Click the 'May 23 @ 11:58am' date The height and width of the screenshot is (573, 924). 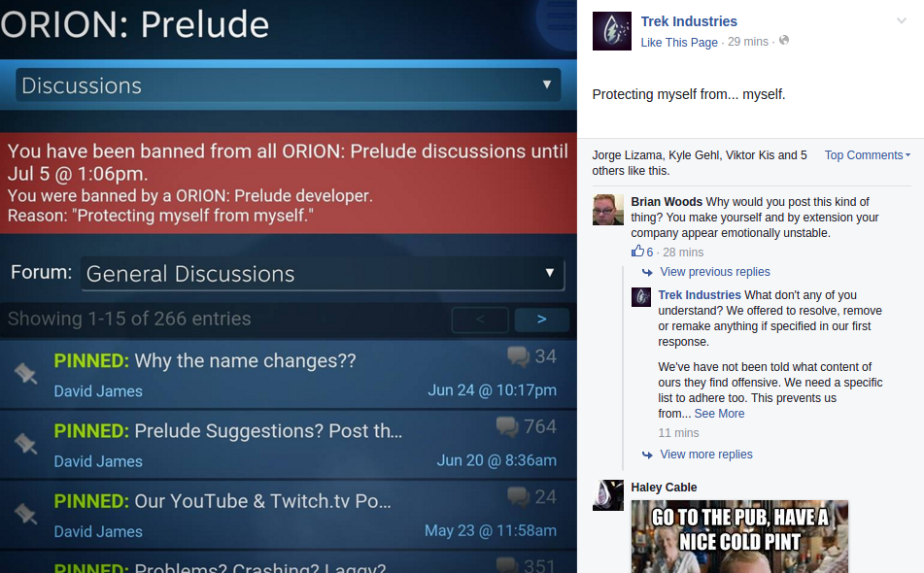(491, 530)
